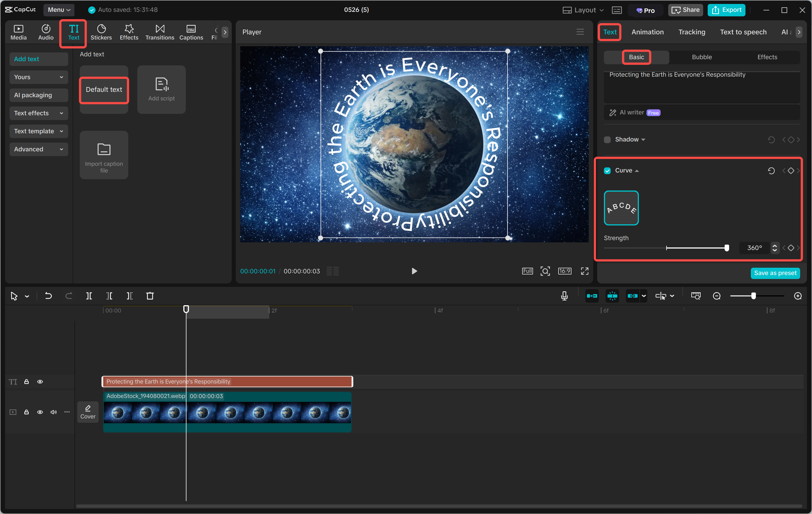Click the Save as preset button
The width and height of the screenshot is (812, 514).
click(775, 273)
